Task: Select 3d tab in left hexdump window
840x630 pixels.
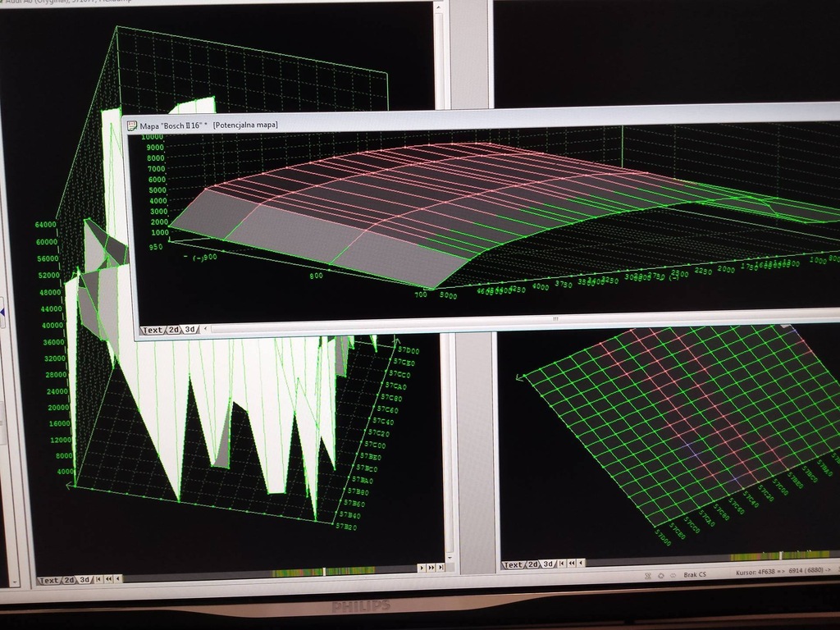Action: click(x=84, y=580)
